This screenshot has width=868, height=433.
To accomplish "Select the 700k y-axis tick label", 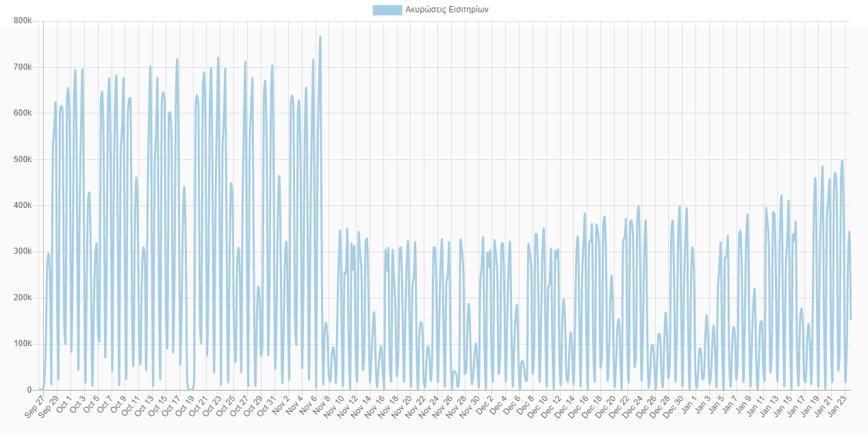I will 23,67.
